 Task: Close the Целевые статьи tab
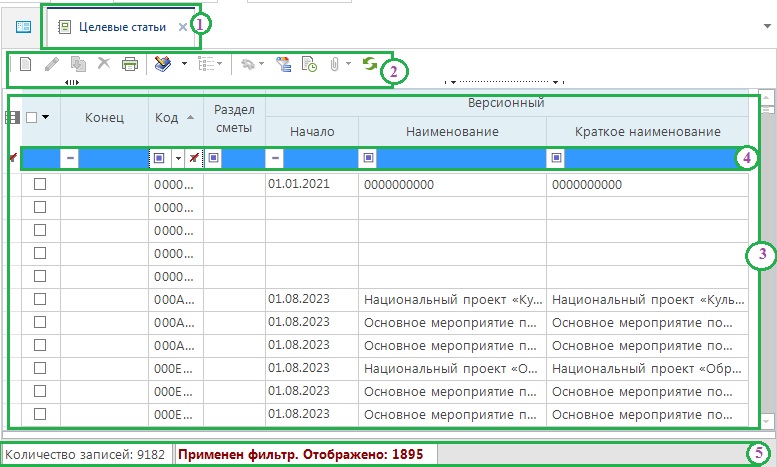coord(182,28)
